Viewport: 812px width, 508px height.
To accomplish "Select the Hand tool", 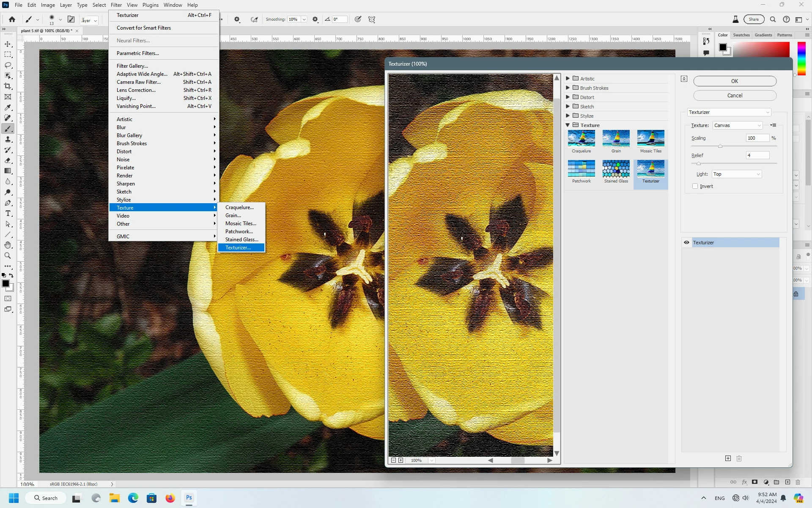I will tap(8, 245).
